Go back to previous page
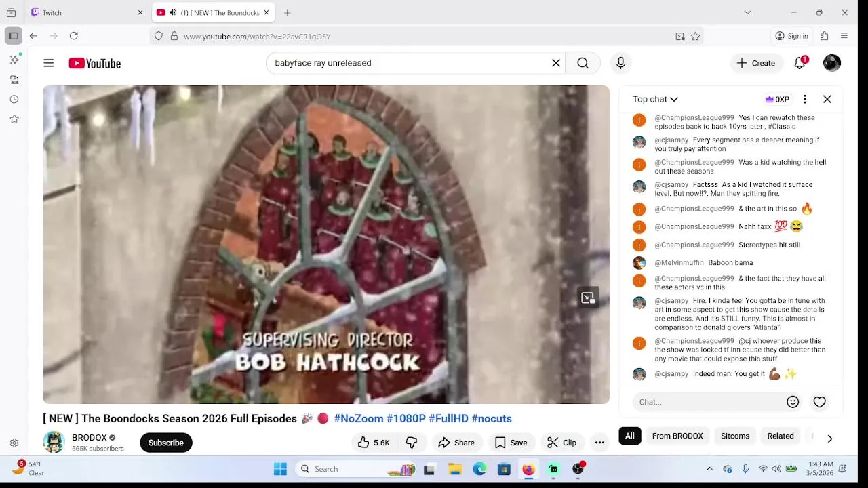The width and height of the screenshot is (868, 488). coord(33,36)
